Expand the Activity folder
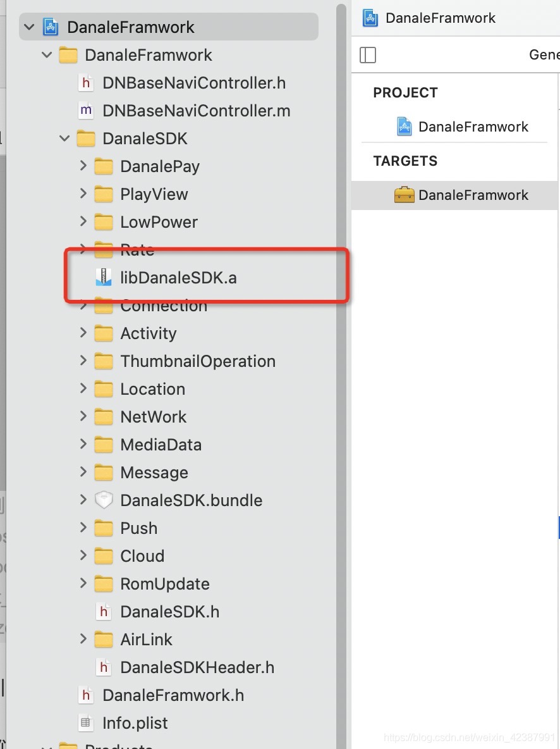 pos(83,333)
